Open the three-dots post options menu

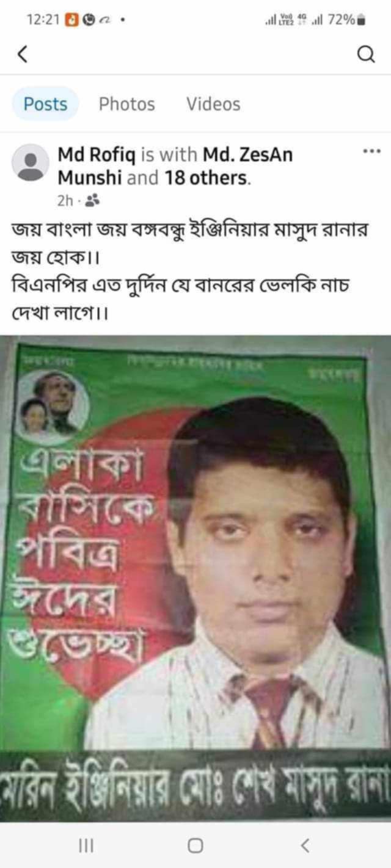point(371,150)
